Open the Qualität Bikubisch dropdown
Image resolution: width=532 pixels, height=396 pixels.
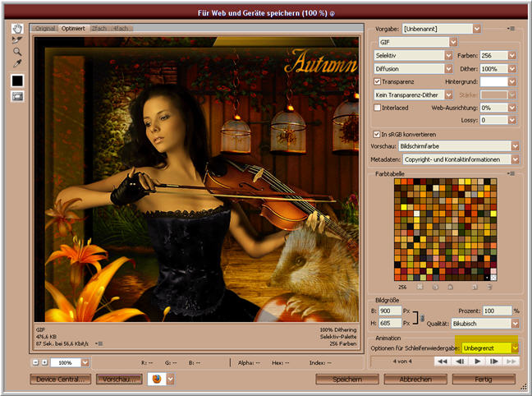click(x=516, y=324)
